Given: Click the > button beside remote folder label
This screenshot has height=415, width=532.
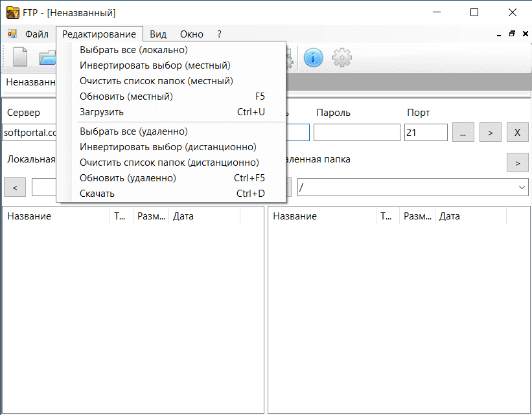Looking at the screenshot, I should pos(517,163).
